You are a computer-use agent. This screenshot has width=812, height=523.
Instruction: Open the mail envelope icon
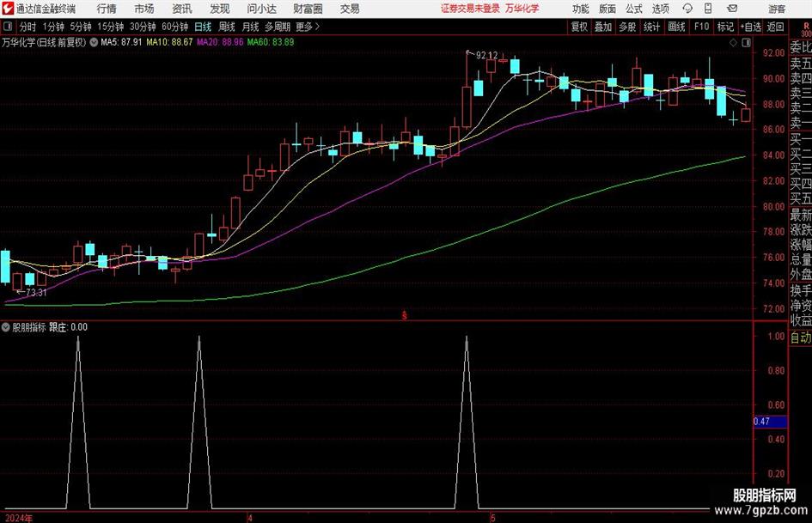[732, 9]
